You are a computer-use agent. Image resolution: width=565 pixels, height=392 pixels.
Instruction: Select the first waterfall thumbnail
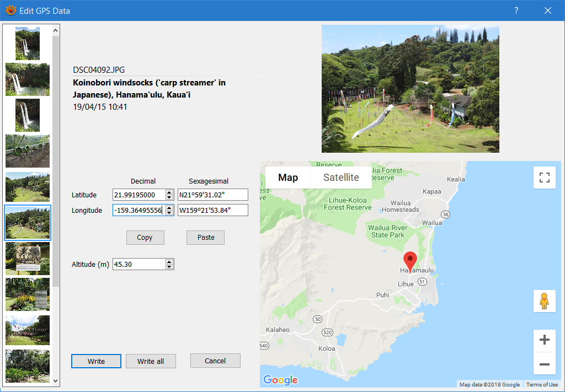(28, 43)
